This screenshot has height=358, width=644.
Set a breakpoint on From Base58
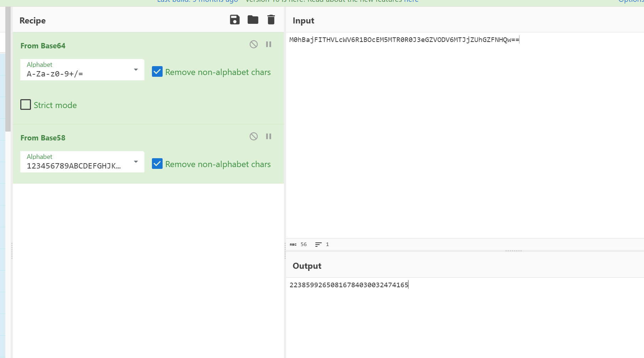[x=269, y=136]
